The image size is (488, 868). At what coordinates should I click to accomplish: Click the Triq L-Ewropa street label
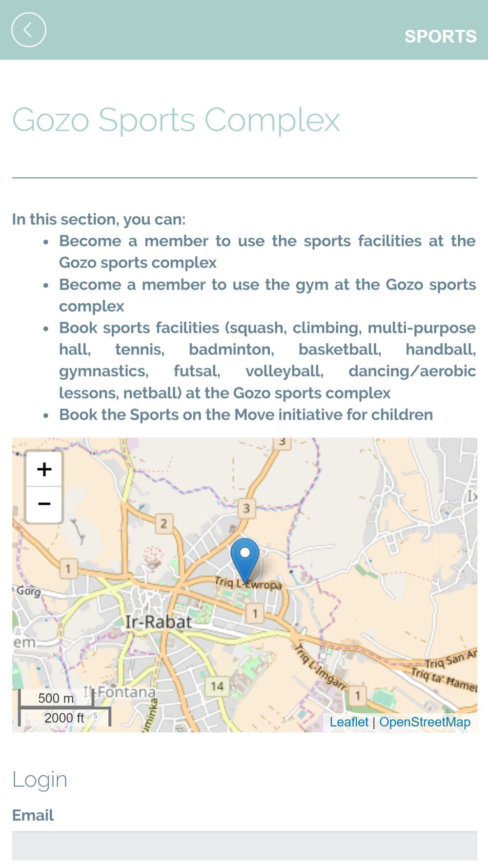(248, 583)
